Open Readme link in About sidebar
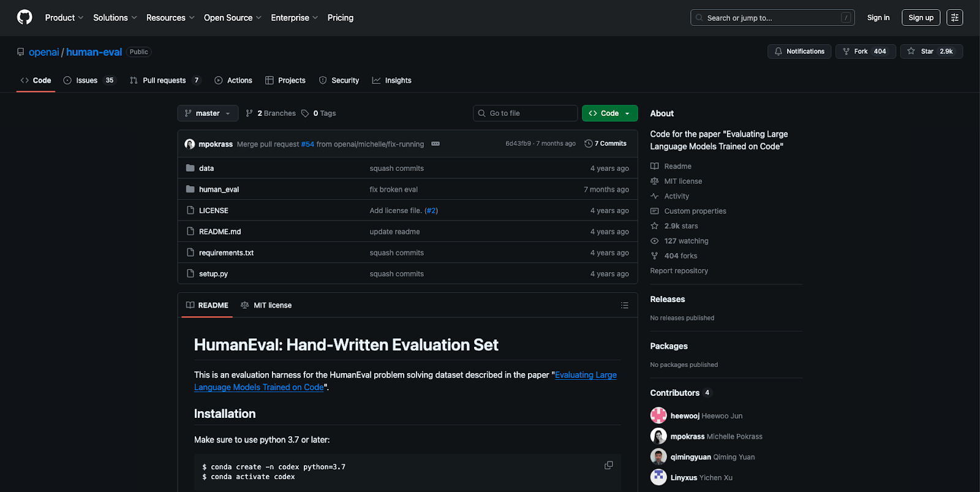980x492 pixels. coord(671,166)
